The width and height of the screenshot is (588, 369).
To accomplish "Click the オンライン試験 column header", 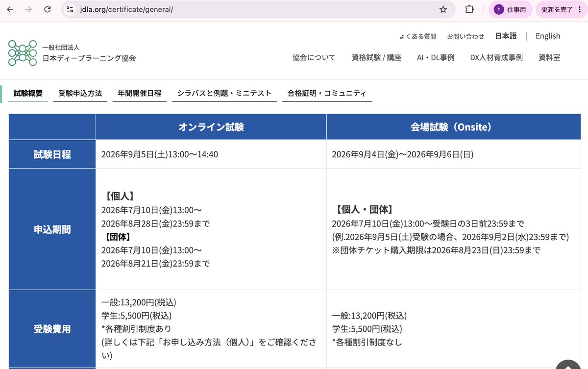I will (x=211, y=127).
